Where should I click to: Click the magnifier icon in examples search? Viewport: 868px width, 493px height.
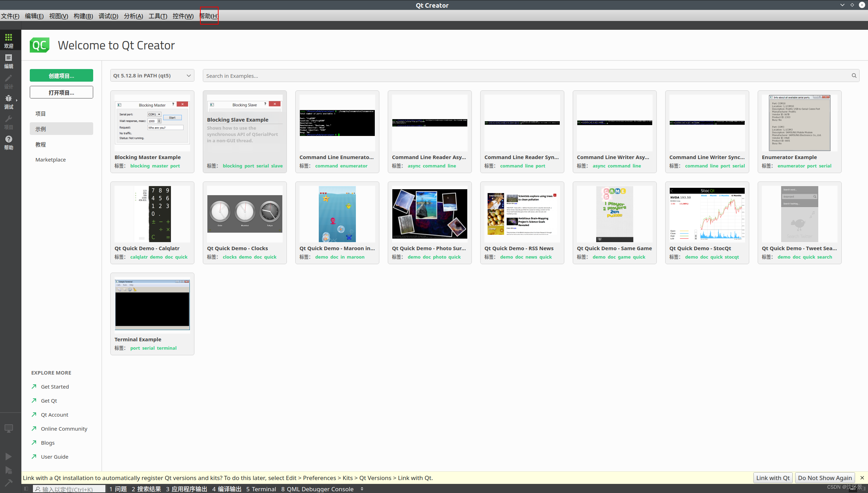pyautogui.click(x=854, y=75)
